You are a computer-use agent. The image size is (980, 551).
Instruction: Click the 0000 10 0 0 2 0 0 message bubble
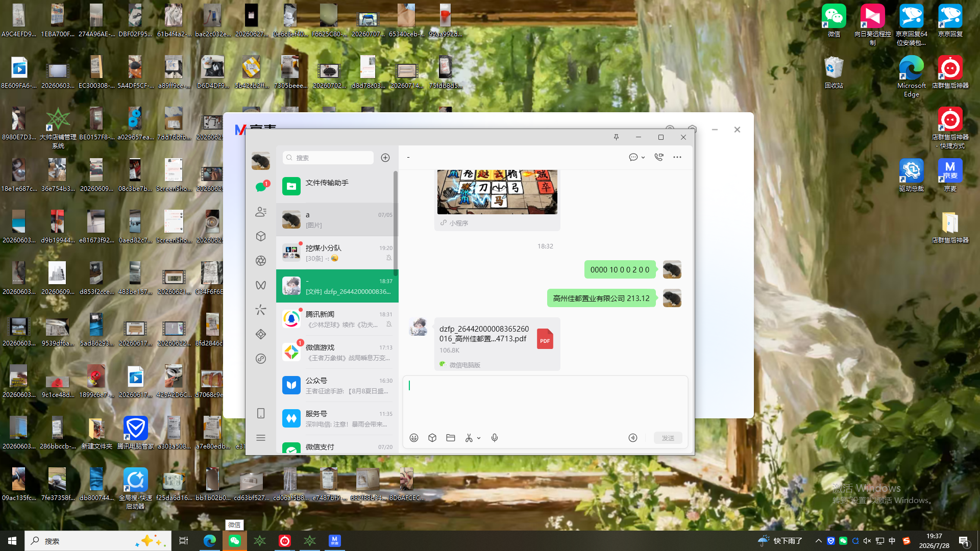tap(620, 270)
